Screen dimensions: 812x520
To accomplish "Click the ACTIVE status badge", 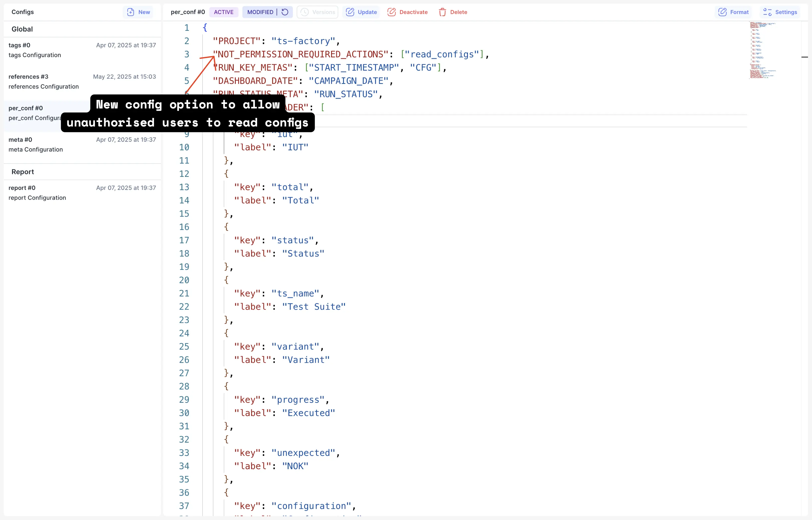I will [224, 12].
